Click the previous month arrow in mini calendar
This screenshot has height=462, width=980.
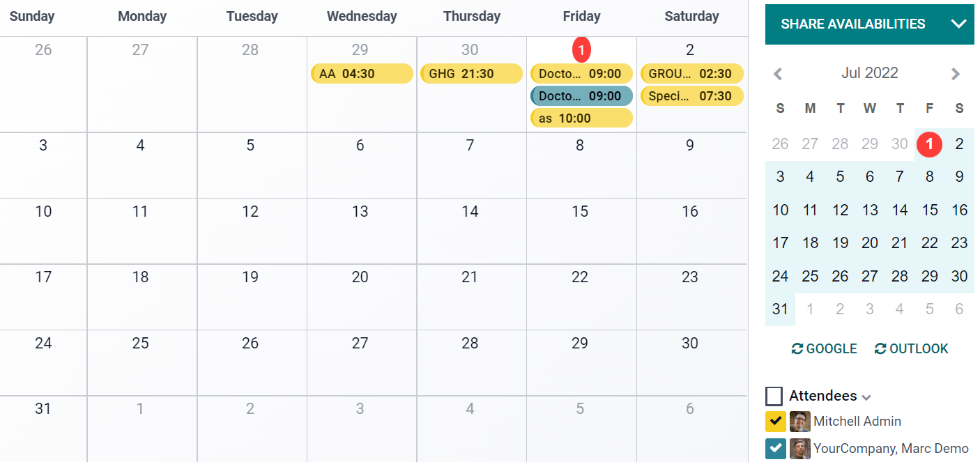[x=778, y=73]
